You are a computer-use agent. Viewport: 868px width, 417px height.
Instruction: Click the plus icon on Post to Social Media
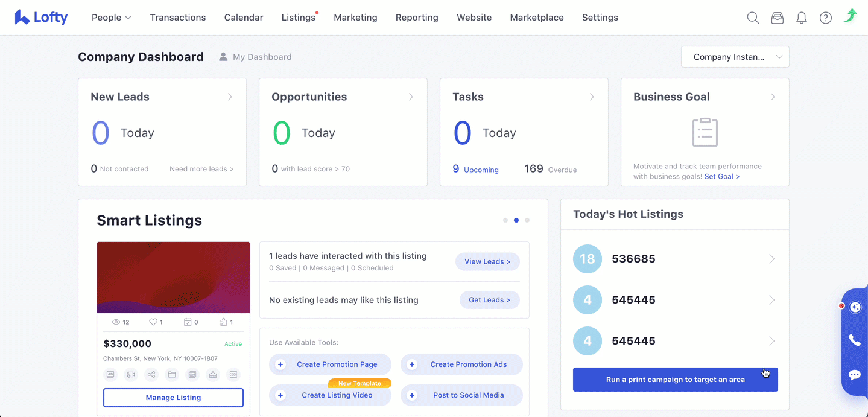coord(412,395)
